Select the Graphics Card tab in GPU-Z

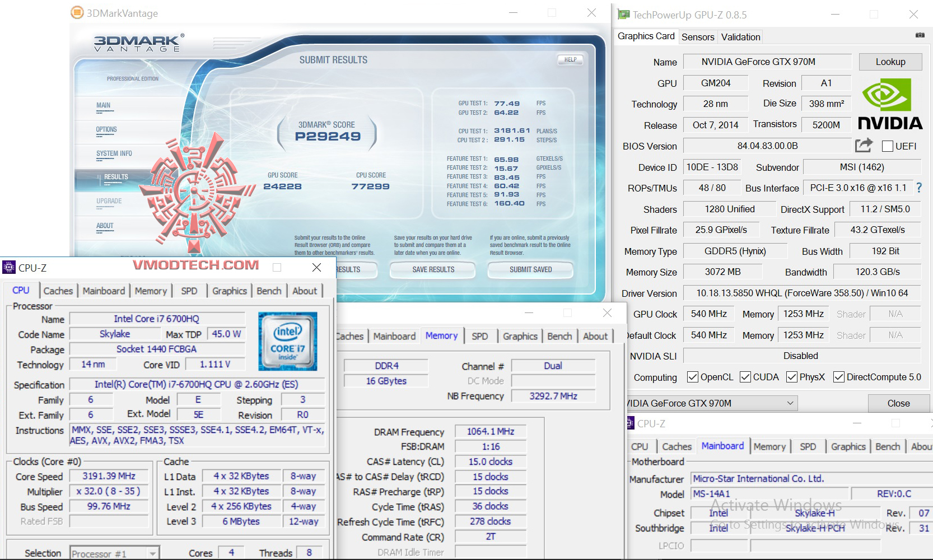(646, 36)
